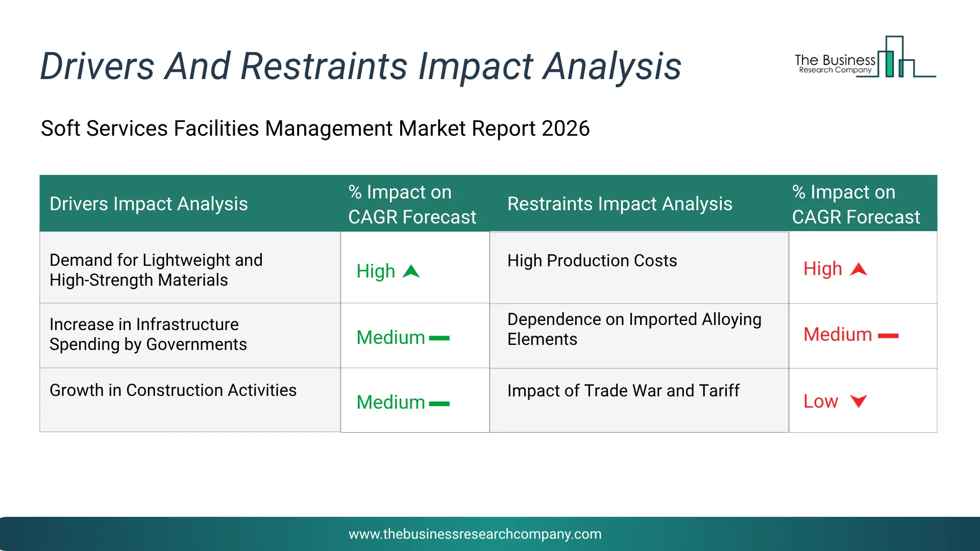Viewport: 980px width, 551px height.
Task: Click The Business Research Company logo
Action: pos(865,57)
